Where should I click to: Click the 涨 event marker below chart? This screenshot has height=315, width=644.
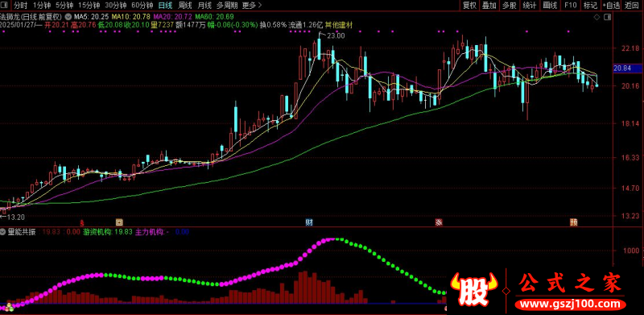pos(439,222)
